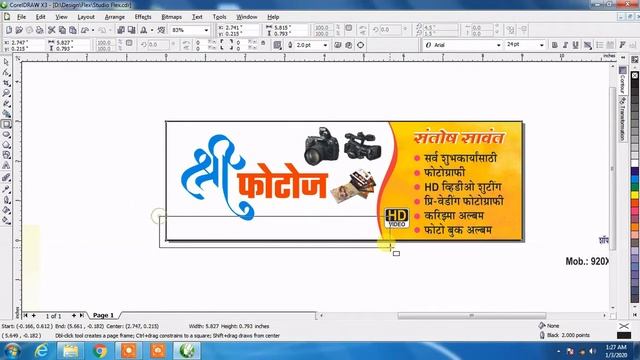Viewport: 640px width, 360px height.
Task: Open File Explorer from taskbar
Action: pos(70,351)
